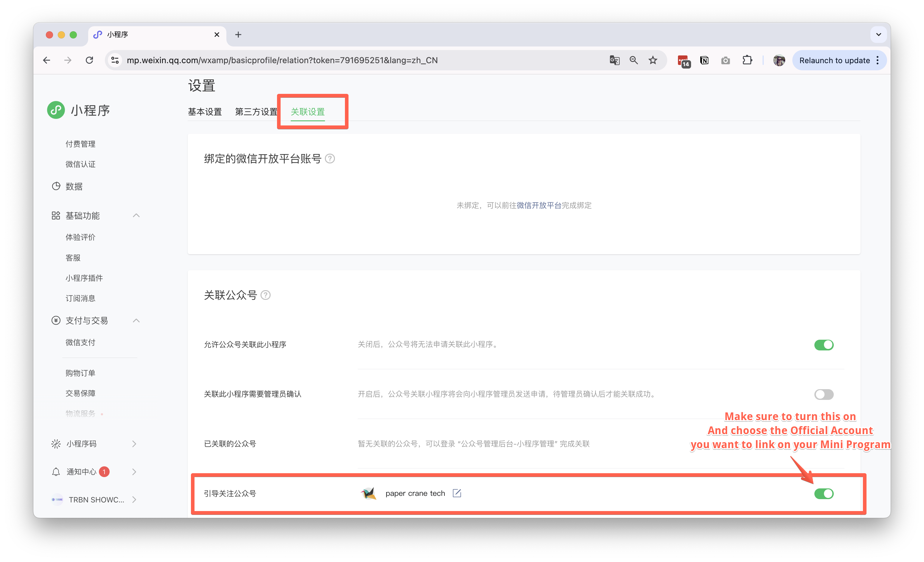Switch to the 基本设置 tab
Image resolution: width=924 pixels, height=562 pixels.
coord(205,112)
